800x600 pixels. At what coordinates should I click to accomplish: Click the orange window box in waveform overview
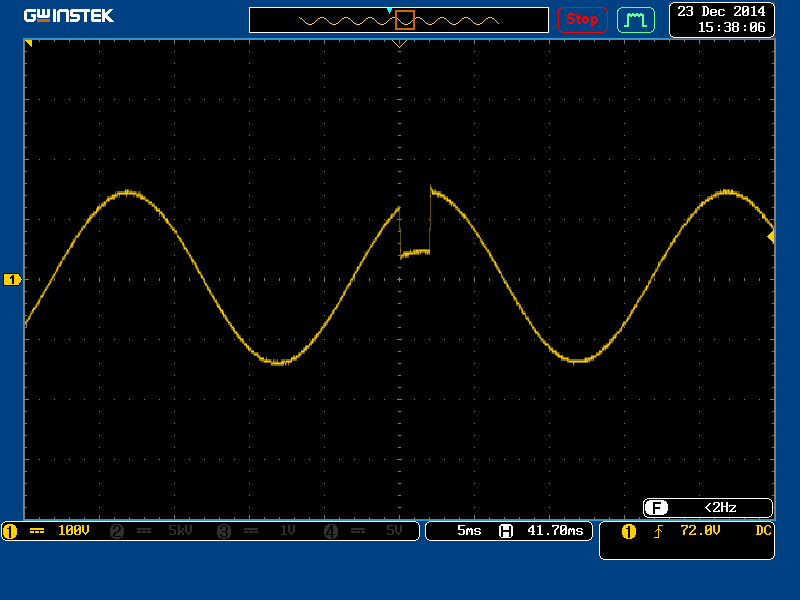[405, 20]
